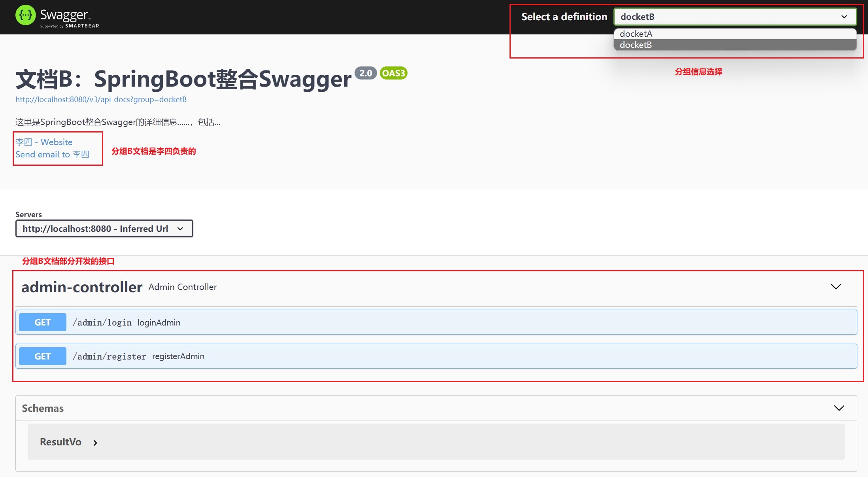Open the api-docs?group=docketB URL link
The image size is (868, 477).
(x=101, y=99)
